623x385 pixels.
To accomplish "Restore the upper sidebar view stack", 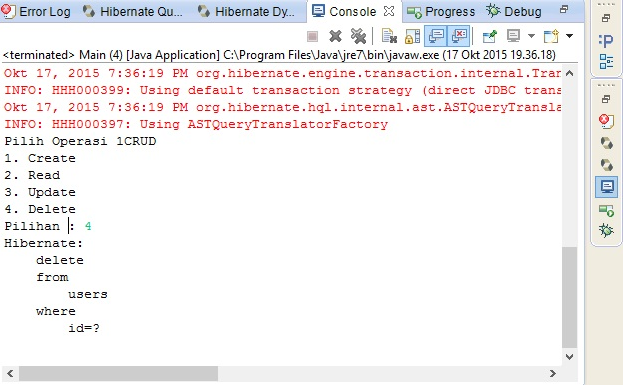I will point(606,18).
